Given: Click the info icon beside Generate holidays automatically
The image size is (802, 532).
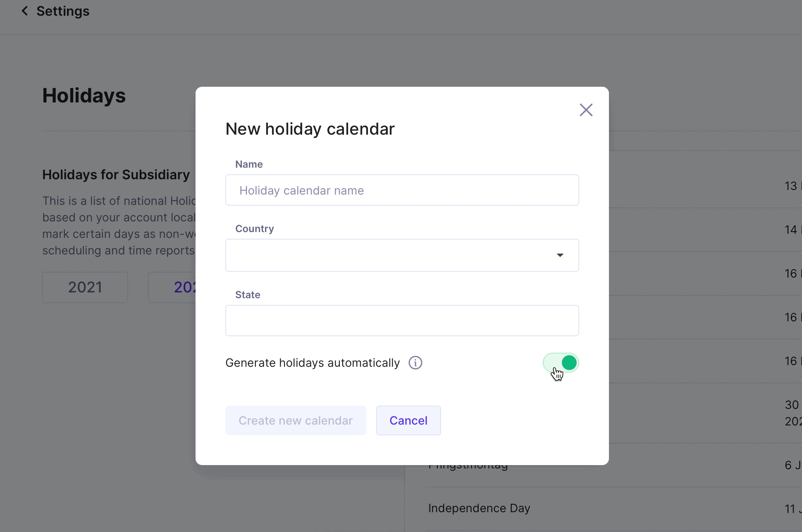Looking at the screenshot, I should 415,363.
